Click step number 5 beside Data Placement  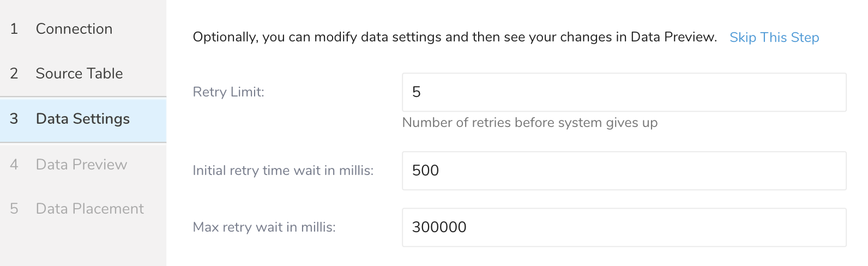(x=14, y=209)
